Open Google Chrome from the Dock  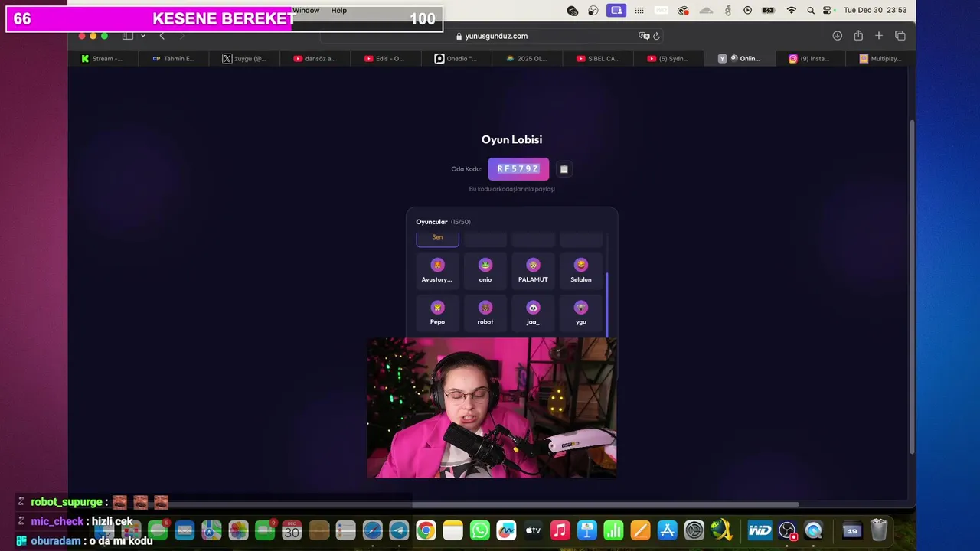(426, 530)
